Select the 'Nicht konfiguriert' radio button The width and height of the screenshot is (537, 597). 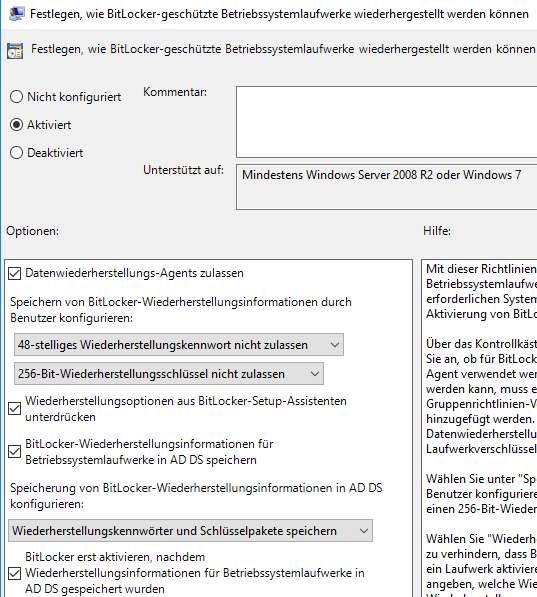click(16, 97)
